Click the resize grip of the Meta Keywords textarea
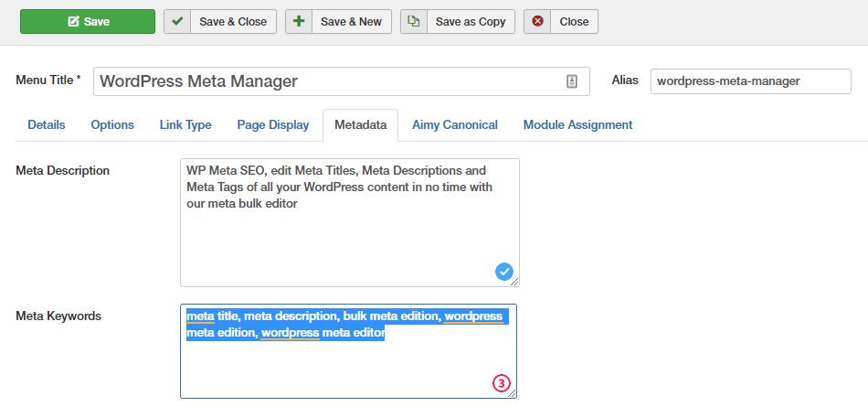Image resolution: width=868 pixels, height=407 pixels. tap(512, 393)
